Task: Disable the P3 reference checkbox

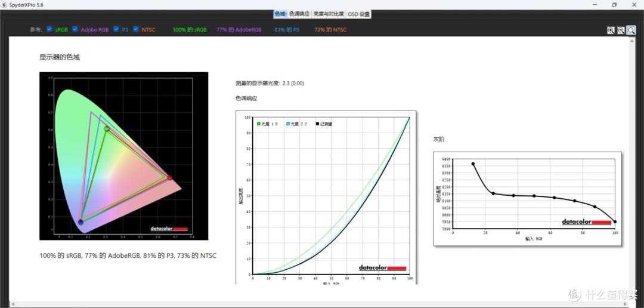Action: click(116, 29)
